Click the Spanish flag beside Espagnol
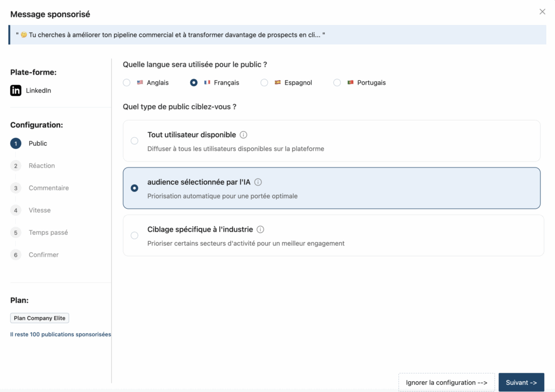This screenshot has height=392, width=555. click(x=277, y=82)
